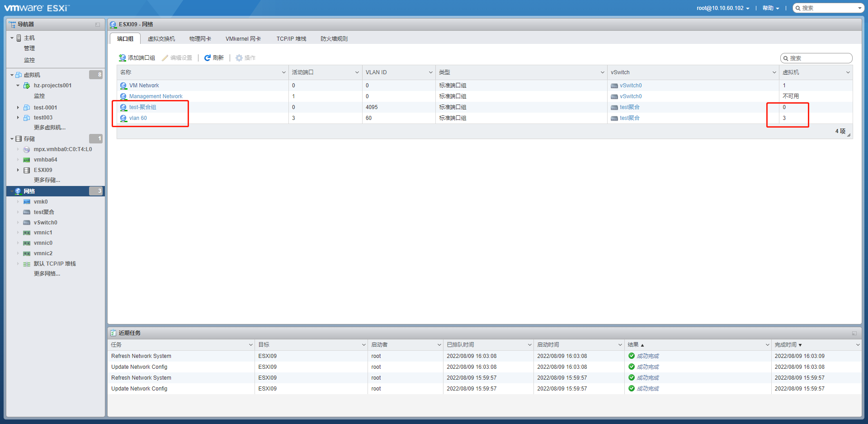This screenshot has height=424, width=868.
Task: Click the default TCP/IP stack icon
Action: point(27,264)
